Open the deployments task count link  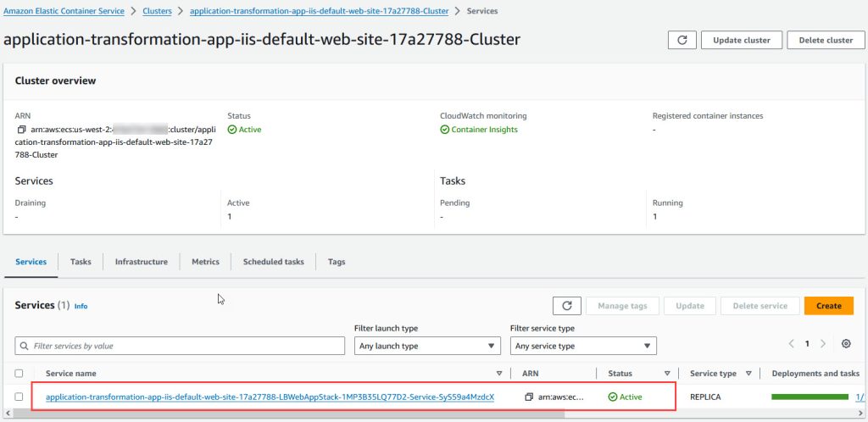(860, 397)
